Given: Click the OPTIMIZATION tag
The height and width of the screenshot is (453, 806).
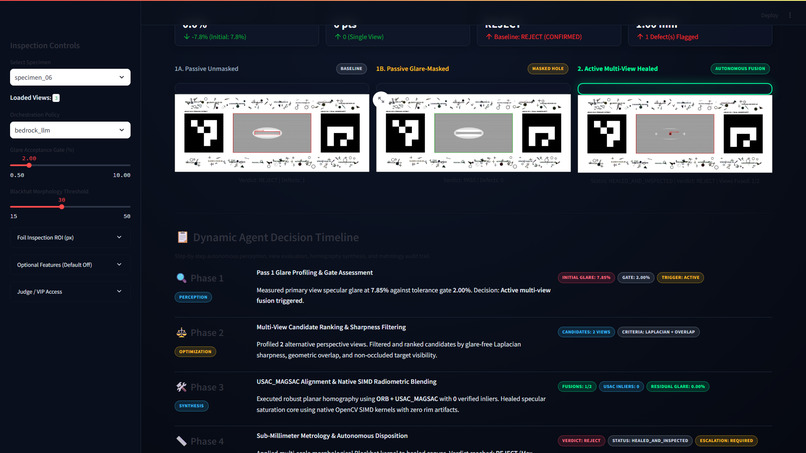Looking at the screenshot, I should click(x=195, y=352).
